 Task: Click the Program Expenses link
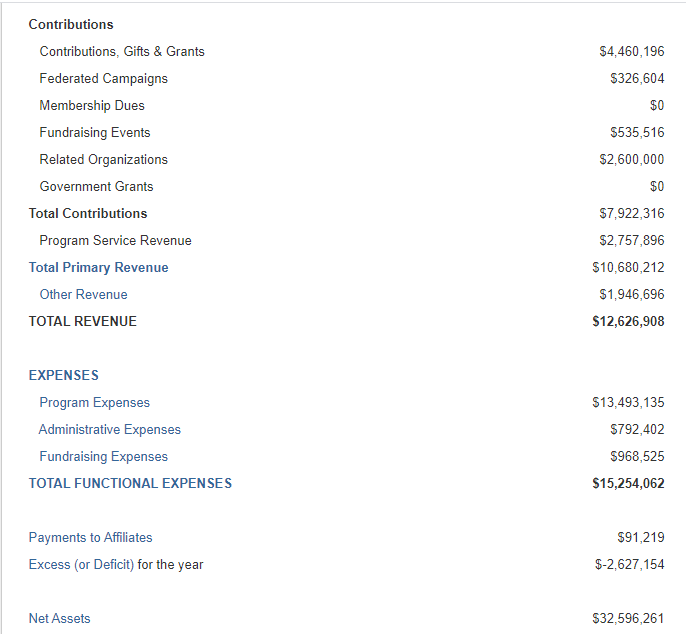pos(94,403)
